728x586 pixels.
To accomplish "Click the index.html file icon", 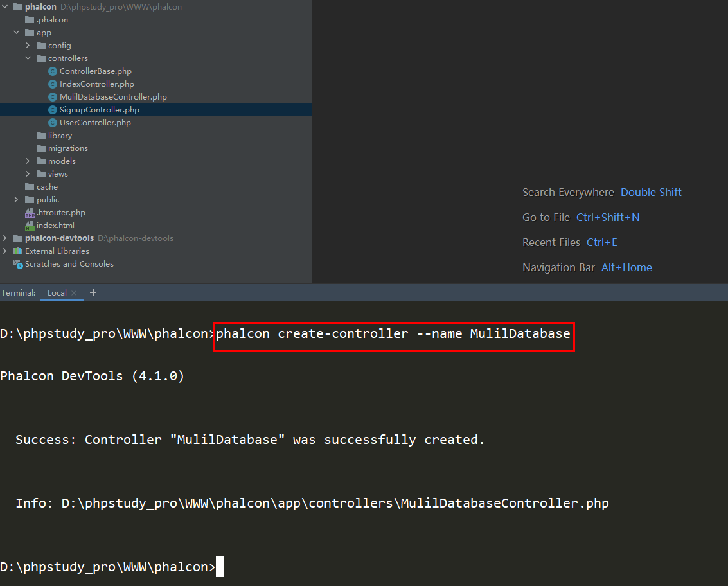I will (30, 226).
